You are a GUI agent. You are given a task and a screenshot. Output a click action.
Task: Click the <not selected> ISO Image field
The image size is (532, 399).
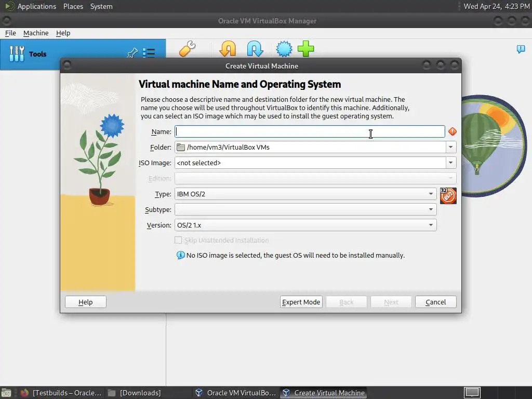(310, 163)
